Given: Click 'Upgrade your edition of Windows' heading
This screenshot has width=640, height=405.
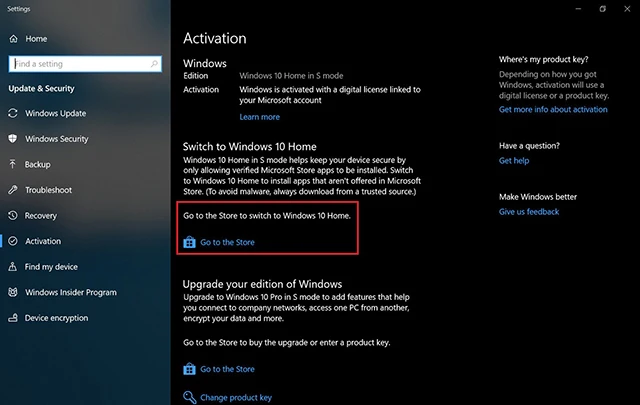Looking at the screenshot, I should 262,284.
